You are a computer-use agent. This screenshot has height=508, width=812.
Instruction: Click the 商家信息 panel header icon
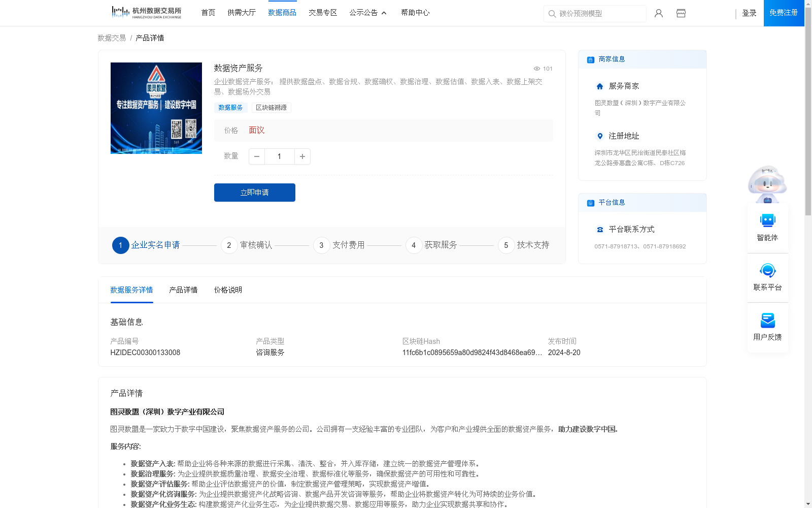(591, 59)
